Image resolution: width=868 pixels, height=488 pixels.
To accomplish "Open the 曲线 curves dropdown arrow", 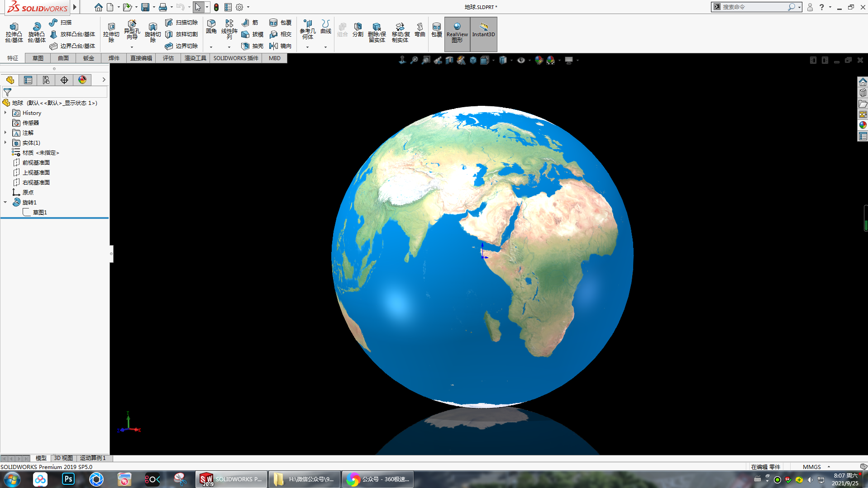I will (x=325, y=47).
